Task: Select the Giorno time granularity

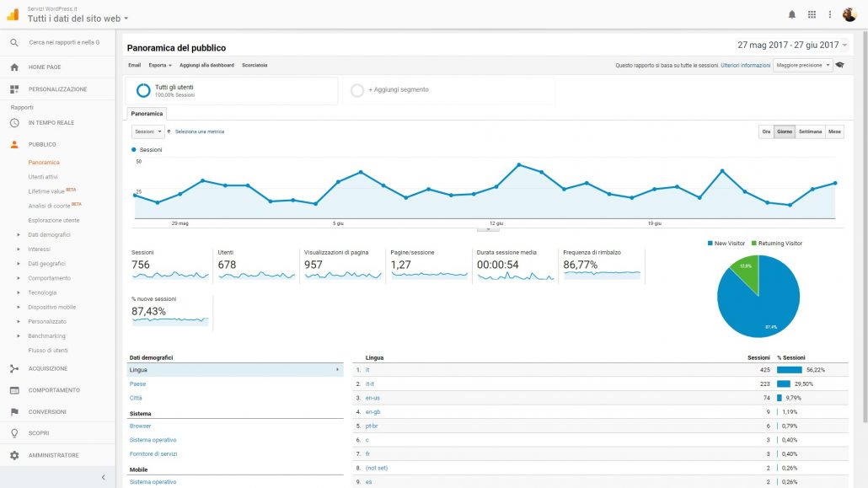Action: click(785, 131)
